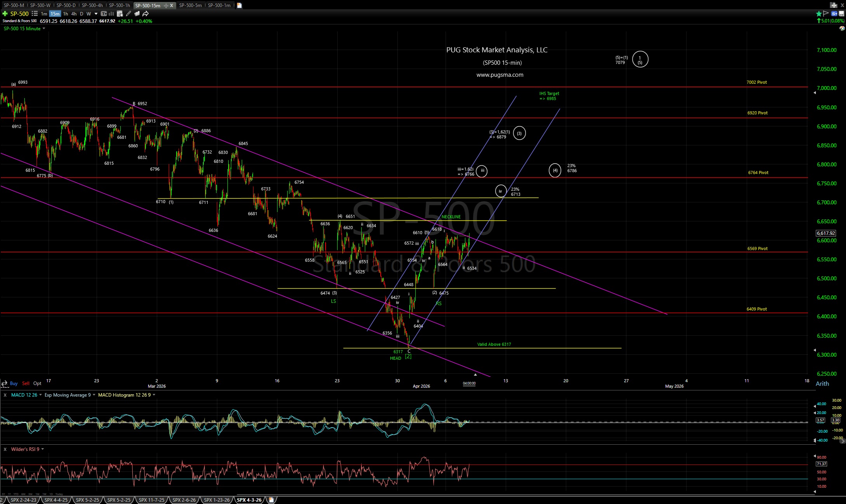Toggle the Arith scale mode label
Screen dimensions: 846x504
point(822,383)
